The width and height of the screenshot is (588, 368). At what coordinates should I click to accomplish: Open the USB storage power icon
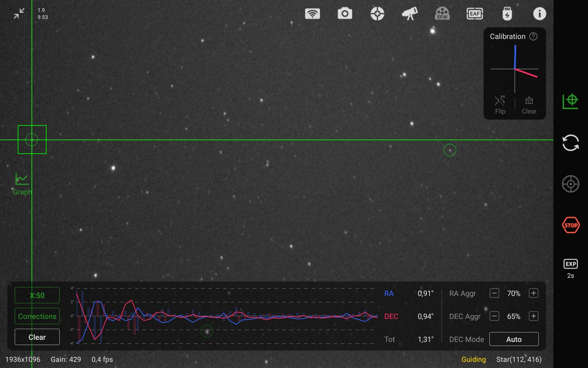[507, 14]
